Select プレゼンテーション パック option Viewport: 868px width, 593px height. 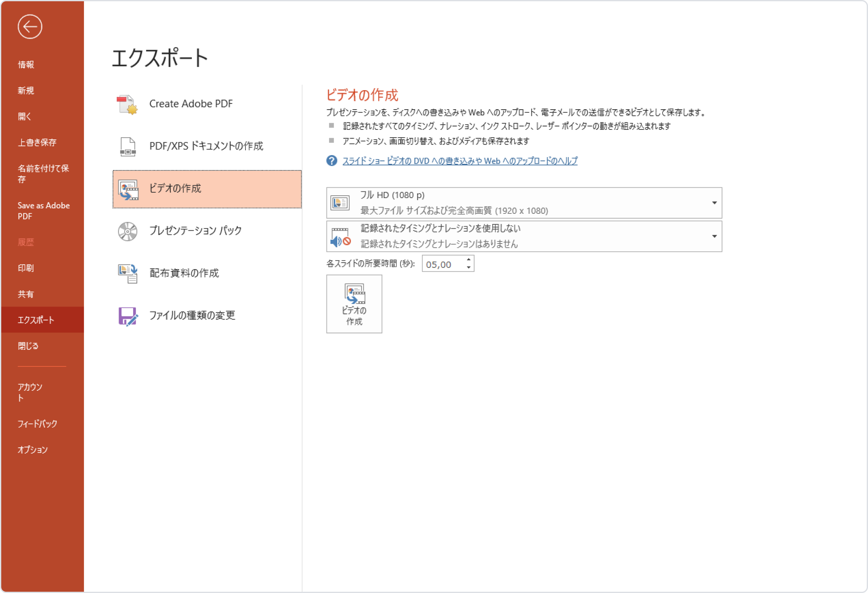[x=207, y=231]
